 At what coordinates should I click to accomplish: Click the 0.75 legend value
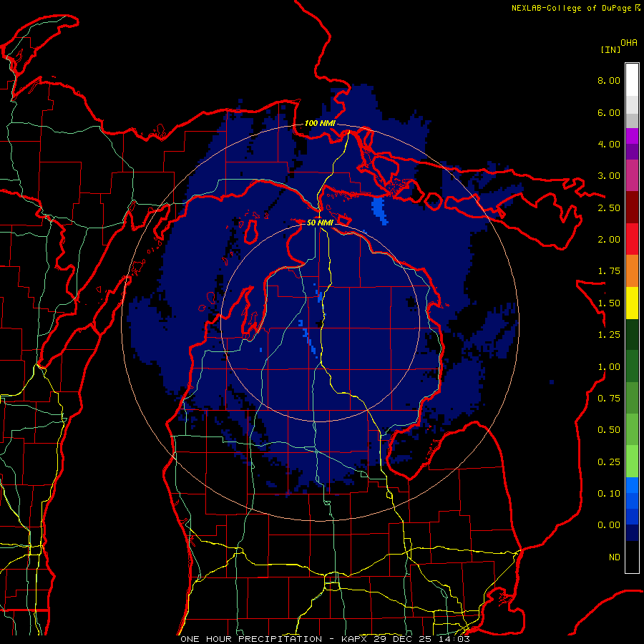point(609,399)
